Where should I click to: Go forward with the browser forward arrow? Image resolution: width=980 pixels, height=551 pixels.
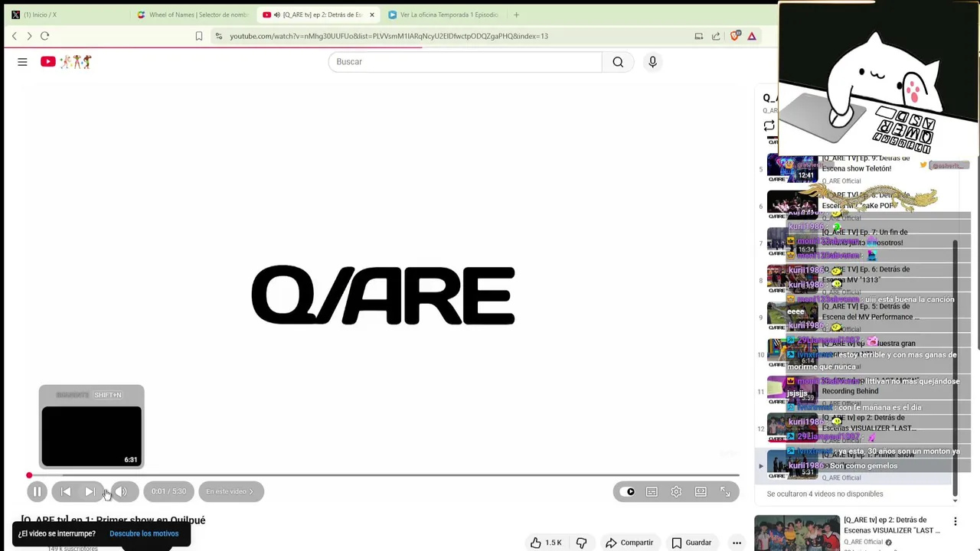click(29, 36)
